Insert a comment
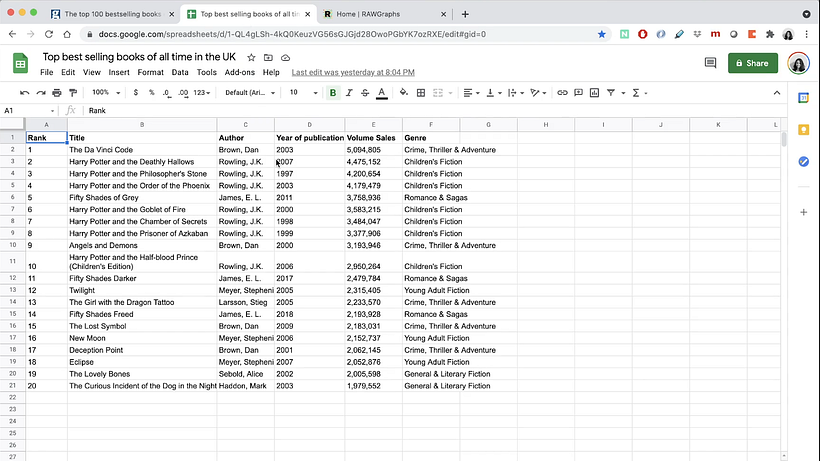 578,93
